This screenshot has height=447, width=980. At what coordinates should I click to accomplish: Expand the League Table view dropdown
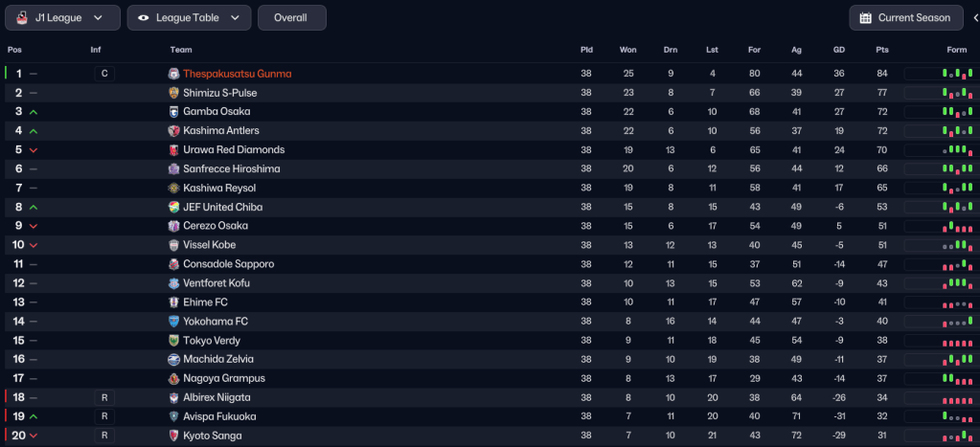point(189,18)
